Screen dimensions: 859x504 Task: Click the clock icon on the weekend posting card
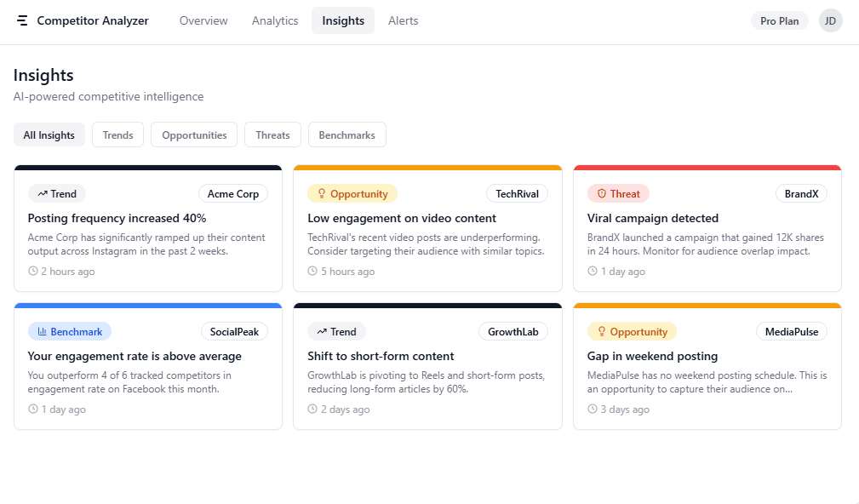click(x=593, y=409)
